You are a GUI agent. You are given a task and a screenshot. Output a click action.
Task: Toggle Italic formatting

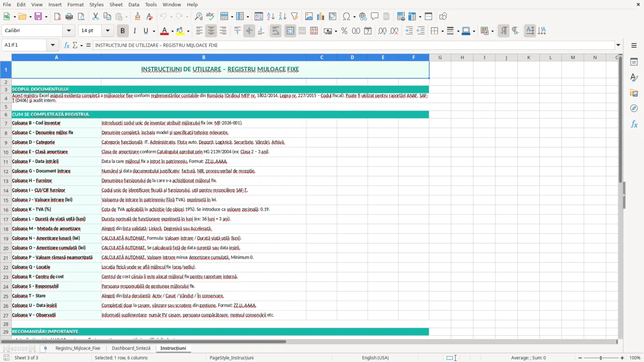click(x=134, y=31)
